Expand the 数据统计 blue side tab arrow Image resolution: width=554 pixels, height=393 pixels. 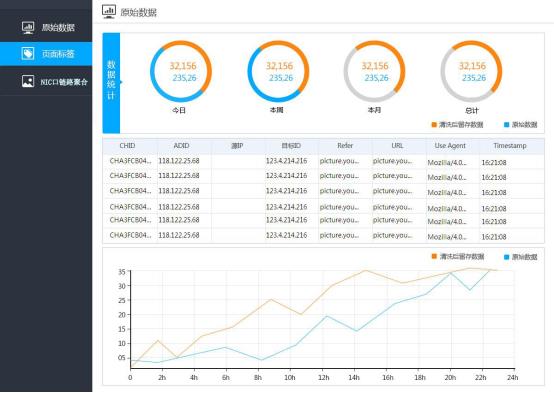pyautogui.click(x=121, y=82)
